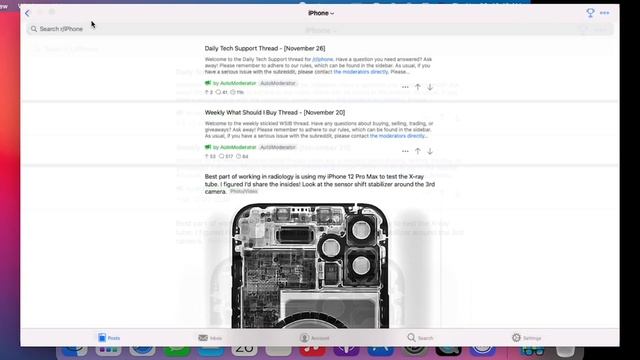Open Weekly What Should I Buy Thread post
Screen dimensions: 640x360
pyautogui.click(x=275, y=112)
